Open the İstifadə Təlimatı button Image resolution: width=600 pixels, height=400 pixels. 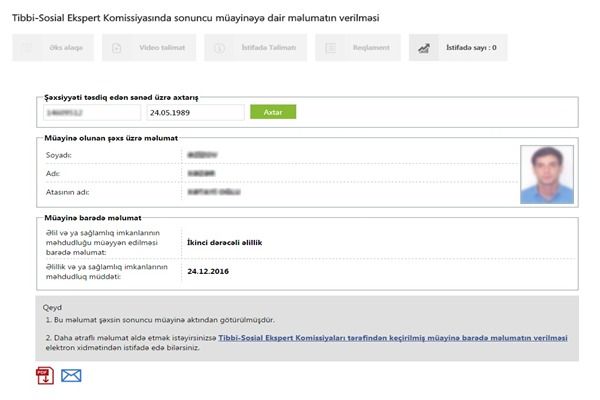(256, 48)
